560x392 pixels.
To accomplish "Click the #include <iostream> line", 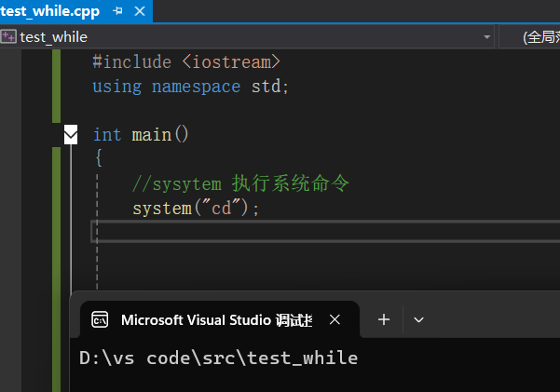I will click(x=186, y=61).
